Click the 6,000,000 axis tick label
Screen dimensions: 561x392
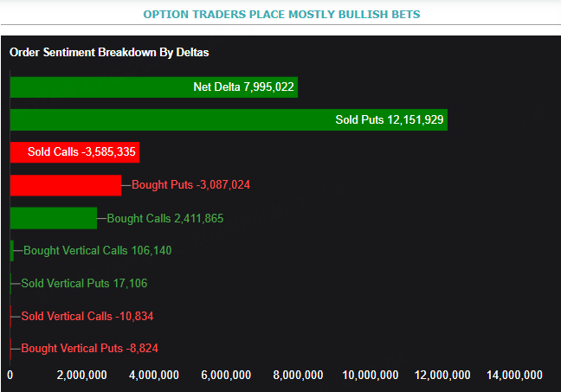point(226,375)
